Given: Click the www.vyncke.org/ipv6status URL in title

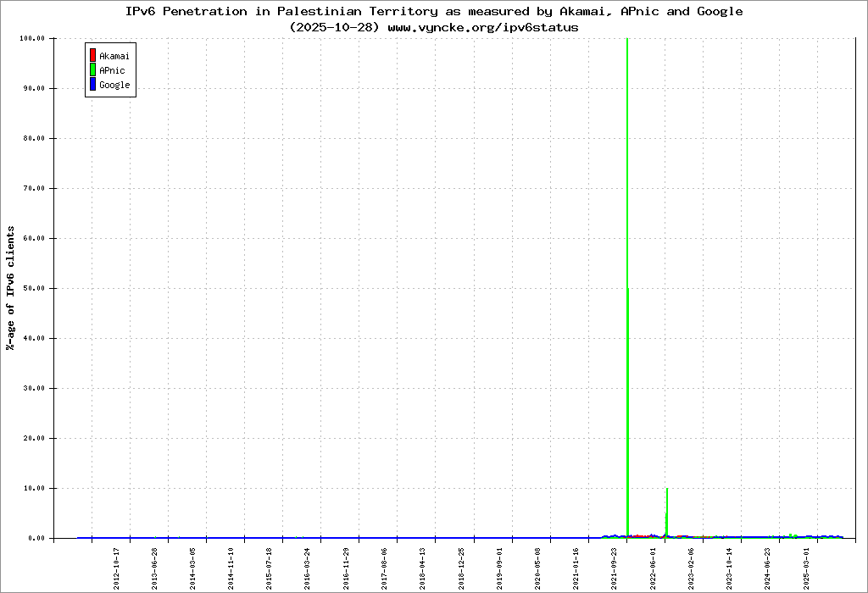Looking at the screenshot, I should 483,27.
